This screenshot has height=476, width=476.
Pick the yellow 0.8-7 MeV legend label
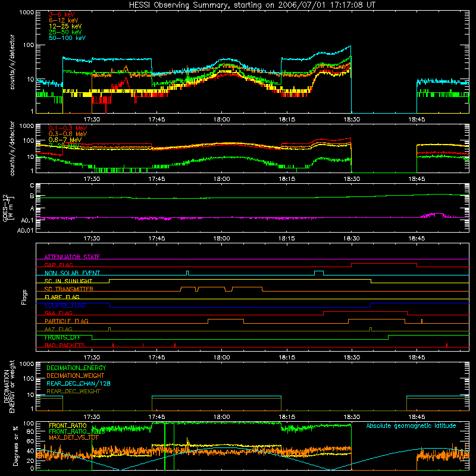tap(65, 140)
